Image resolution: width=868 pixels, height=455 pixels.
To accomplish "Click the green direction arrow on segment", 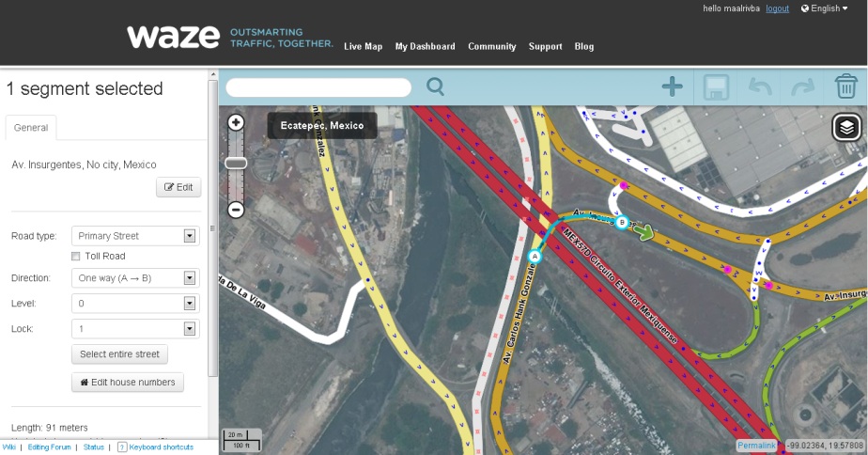I will point(643,232).
